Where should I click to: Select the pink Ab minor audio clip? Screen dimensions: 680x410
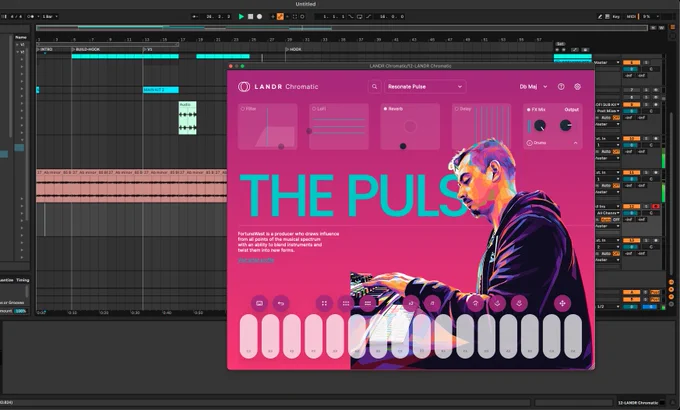[x=131, y=186]
